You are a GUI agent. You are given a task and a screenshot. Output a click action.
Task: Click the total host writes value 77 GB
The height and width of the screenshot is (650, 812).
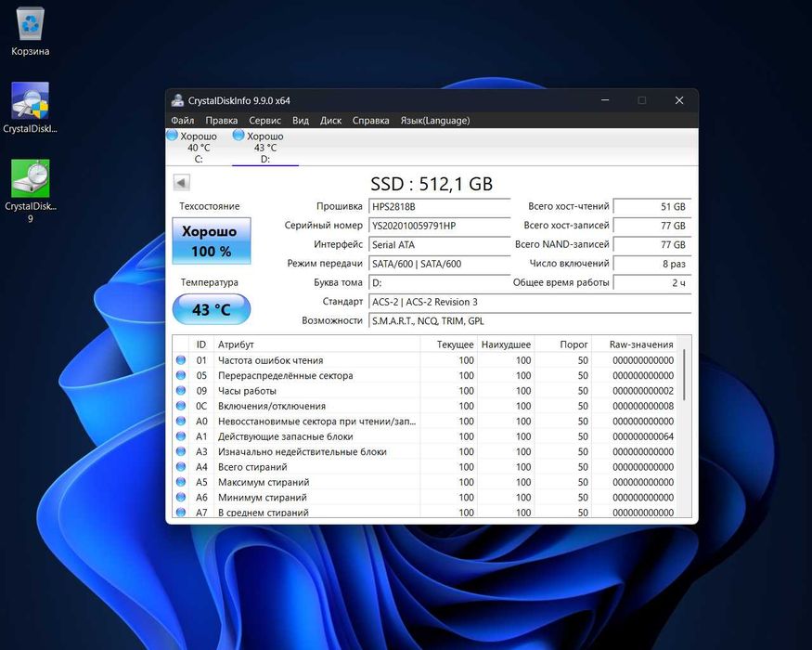click(652, 226)
